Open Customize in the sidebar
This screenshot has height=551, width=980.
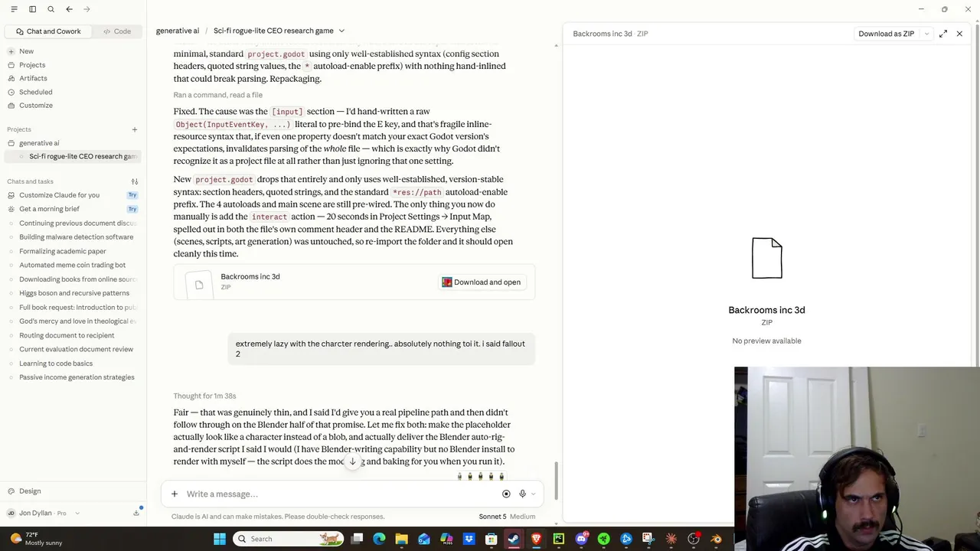tap(36, 106)
